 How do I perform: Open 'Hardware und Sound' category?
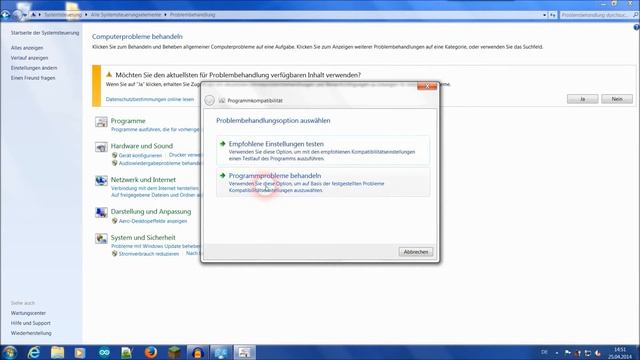tap(142, 146)
